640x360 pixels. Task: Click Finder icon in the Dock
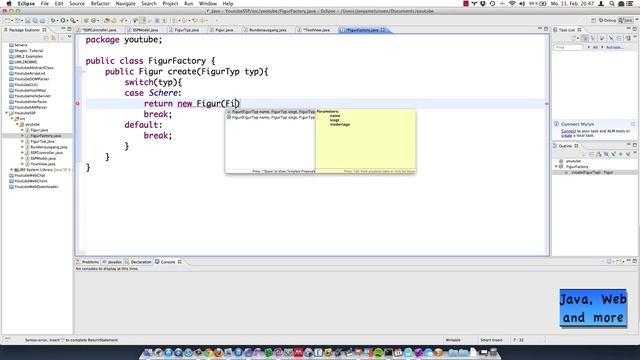[148, 353]
